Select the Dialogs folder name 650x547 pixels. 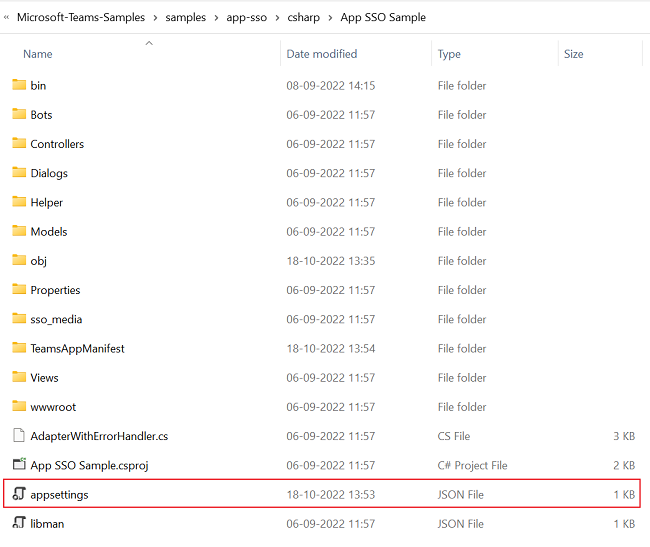tap(49, 173)
